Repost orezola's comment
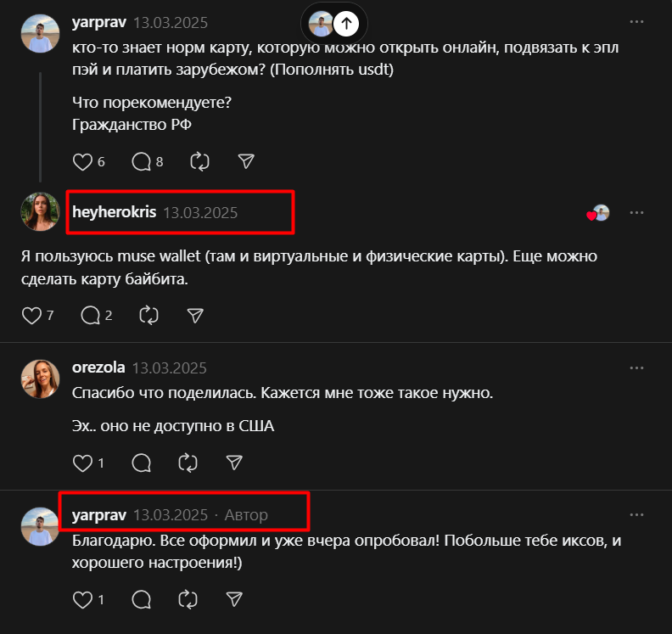 coord(188,463)
